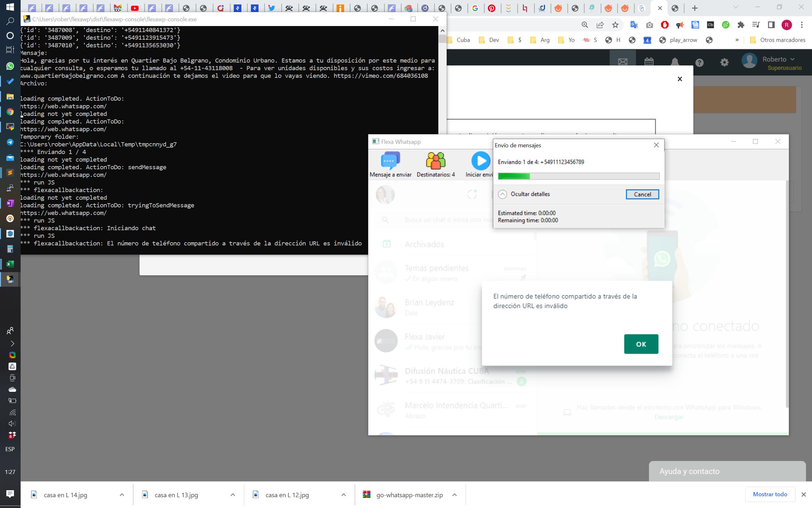
Task: Click the WhatsApp chat search field
Action: click(451, 220)
